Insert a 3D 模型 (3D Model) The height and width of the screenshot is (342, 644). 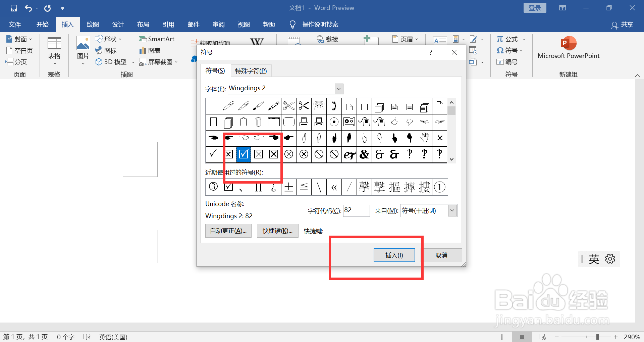pos(112,61)
